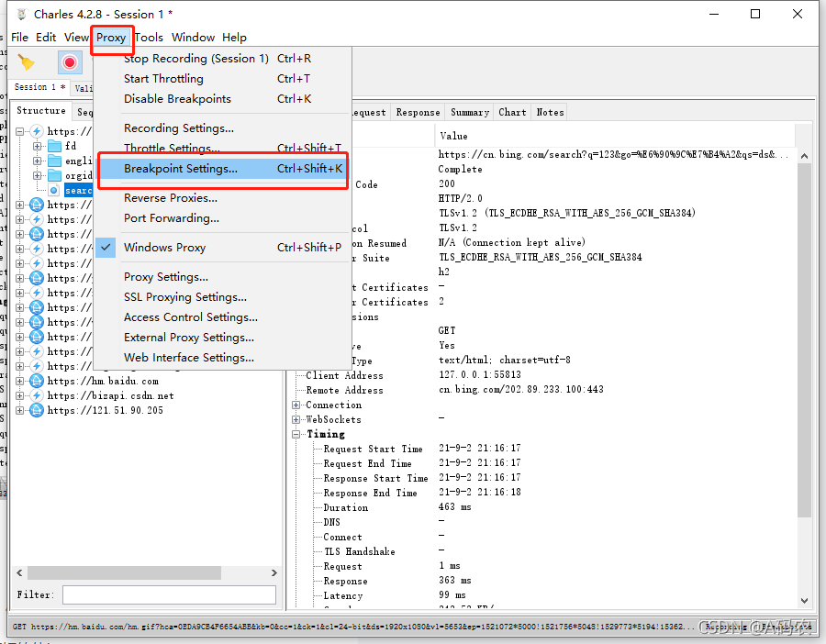
Task: Switch to the Notes tab
Action: point(550,112)
